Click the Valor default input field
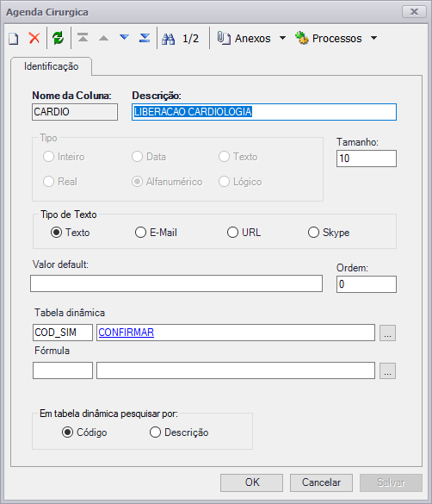Image resolution: width=432 pixels, height=504 pixels. [176, 283]
